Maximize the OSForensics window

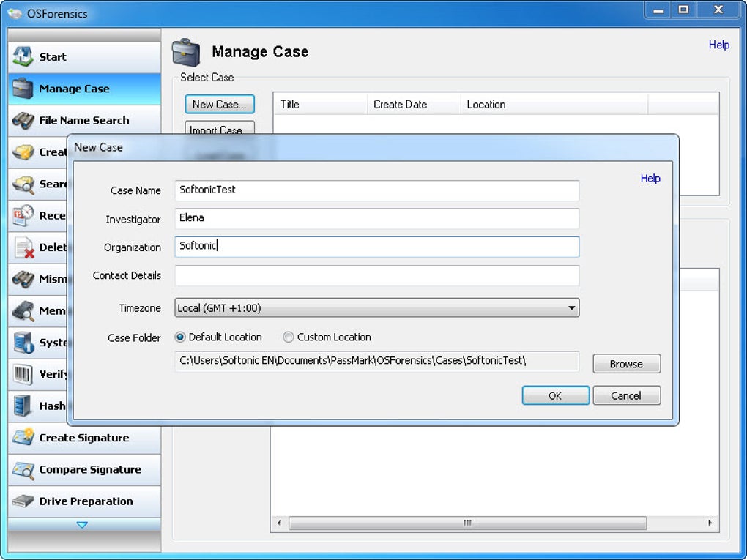683,10
